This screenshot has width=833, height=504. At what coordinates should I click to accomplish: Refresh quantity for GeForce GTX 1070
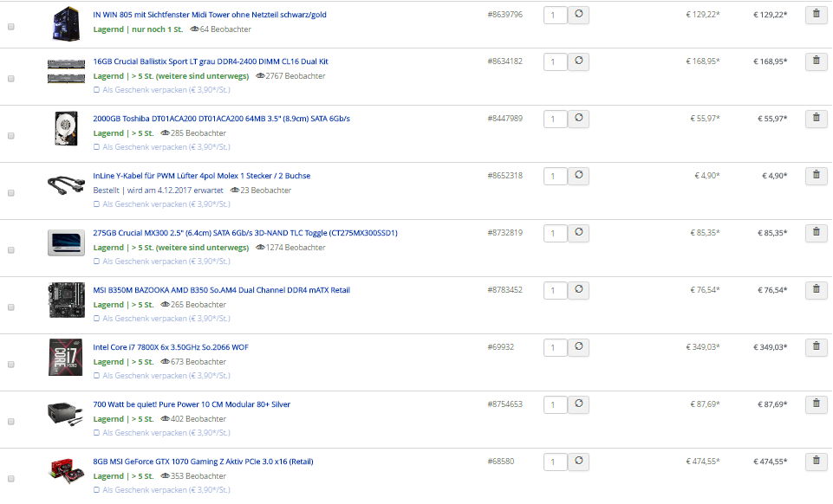pyautogui.click(x=578, y=462)
